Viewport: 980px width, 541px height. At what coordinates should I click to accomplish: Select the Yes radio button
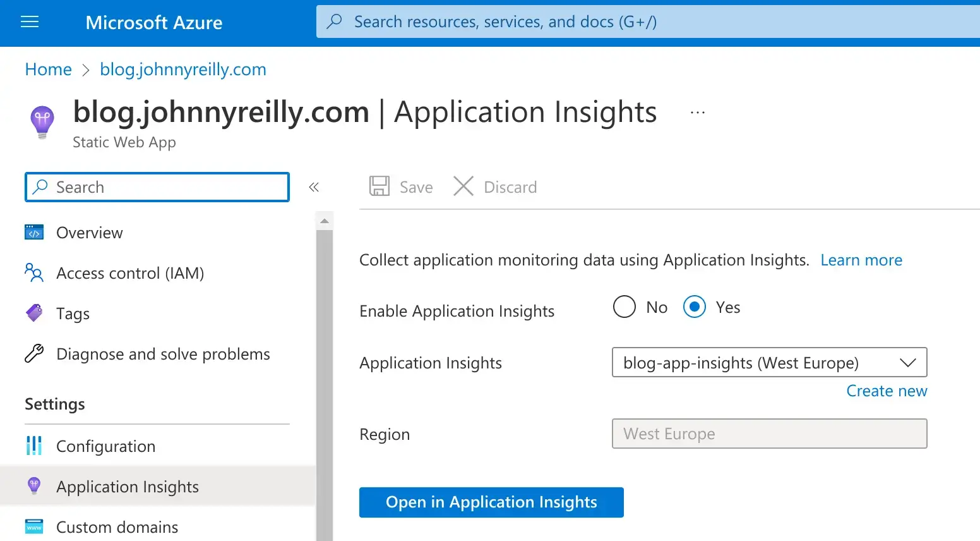tap(694, 307)
